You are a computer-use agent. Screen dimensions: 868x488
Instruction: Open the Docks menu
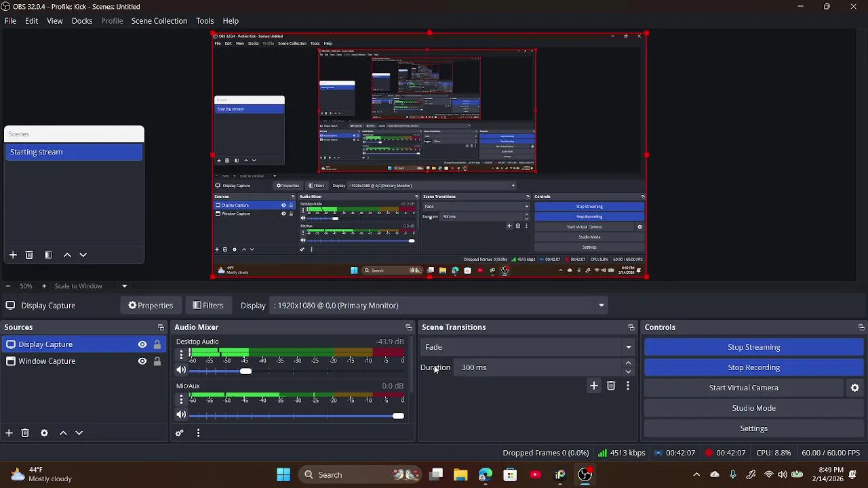(x=82, y=21)
